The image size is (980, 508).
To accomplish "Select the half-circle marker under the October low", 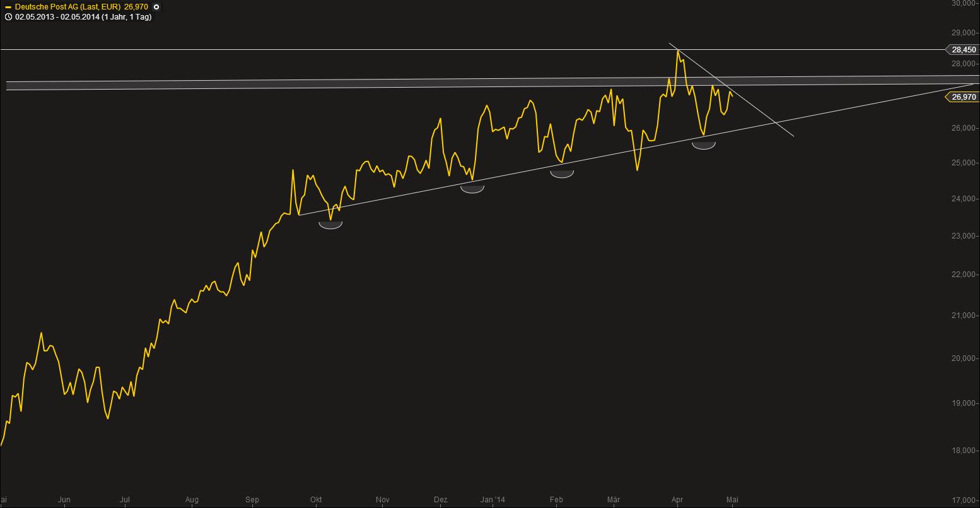I will pyautogui.click(x=330, y=225).
